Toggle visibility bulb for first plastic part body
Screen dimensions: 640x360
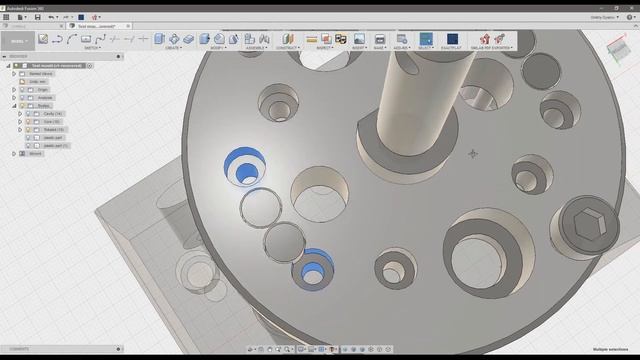(28, 138)
